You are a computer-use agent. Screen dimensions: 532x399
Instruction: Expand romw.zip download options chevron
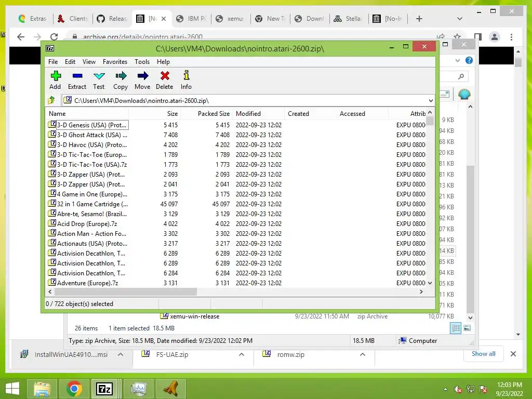click(362, 354)
